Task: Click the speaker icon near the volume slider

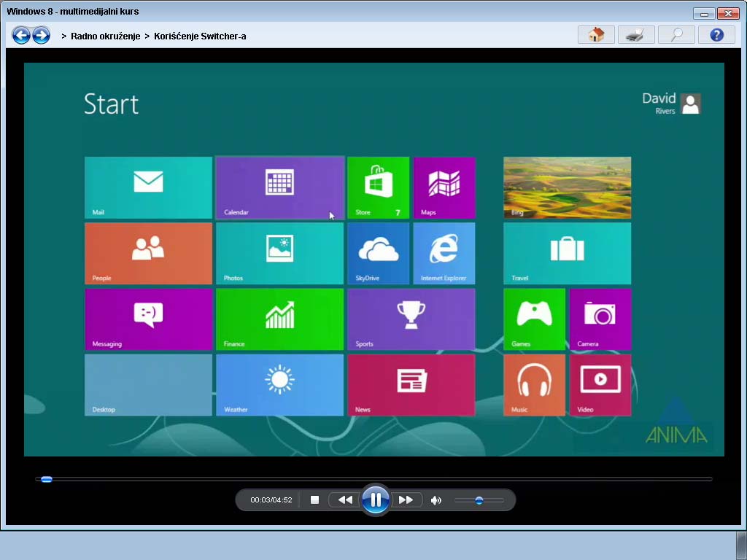Action: tap(436, 499)
